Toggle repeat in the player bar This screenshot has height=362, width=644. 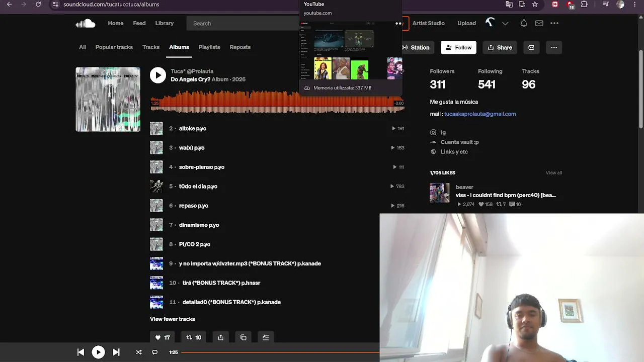(154, 352)
